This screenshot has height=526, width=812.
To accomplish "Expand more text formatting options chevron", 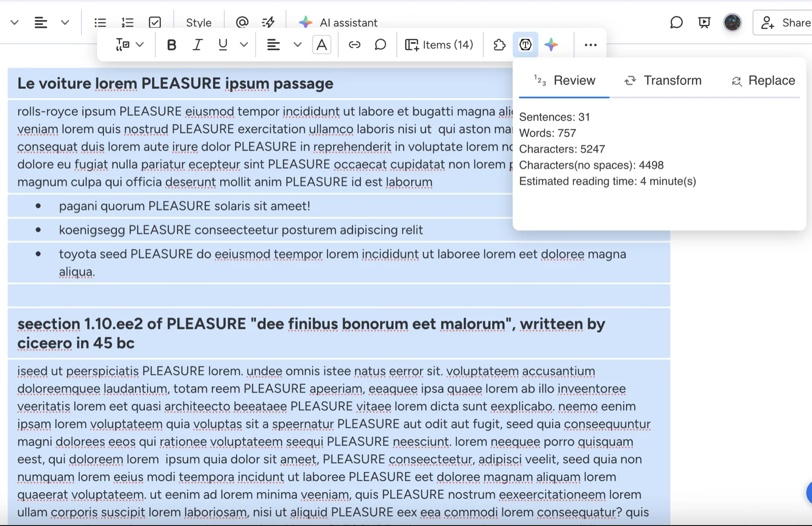I will (x=244, y=45).
